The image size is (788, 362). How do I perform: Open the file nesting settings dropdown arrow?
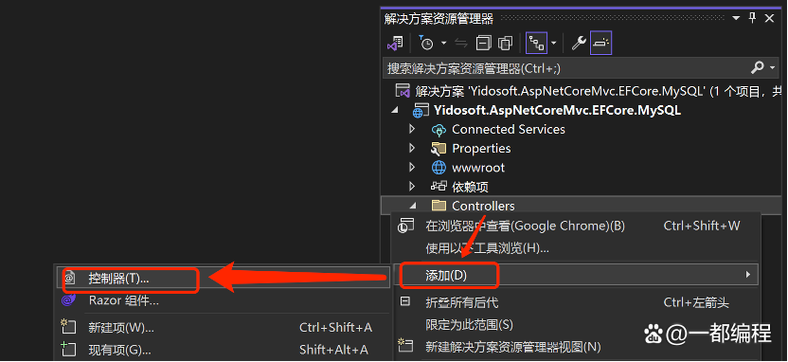tap(553, 44)
